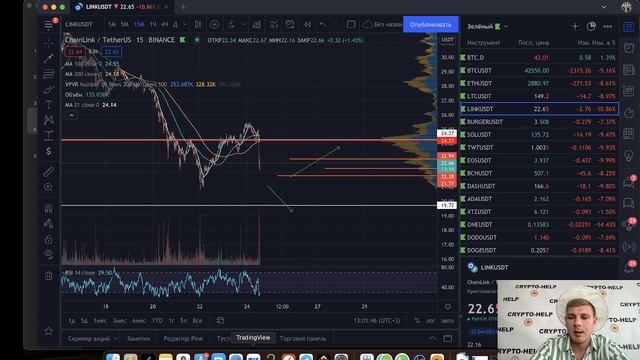Sort watchlist by Посл. цена column

coord(533,42)
